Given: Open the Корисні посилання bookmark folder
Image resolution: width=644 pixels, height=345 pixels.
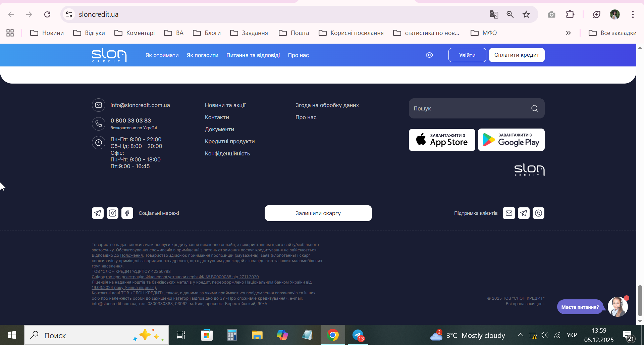Looking at the screenshot, I should click(351, 33).
